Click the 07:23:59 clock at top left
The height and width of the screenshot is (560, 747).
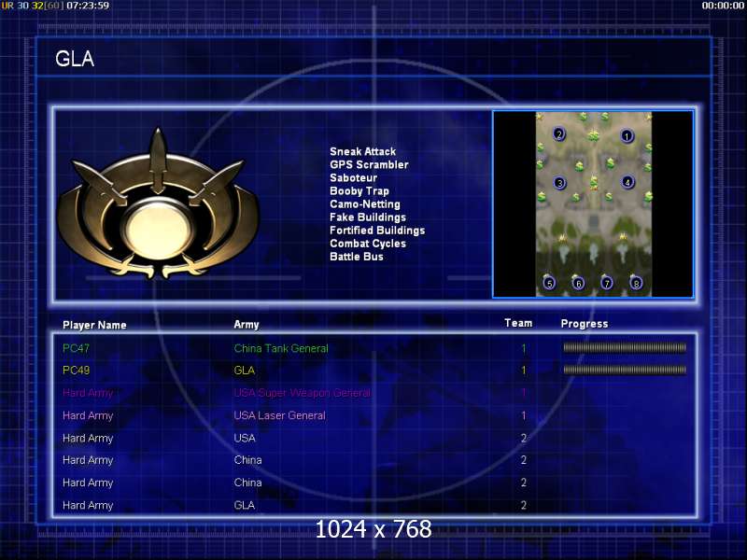coord(88,6)
